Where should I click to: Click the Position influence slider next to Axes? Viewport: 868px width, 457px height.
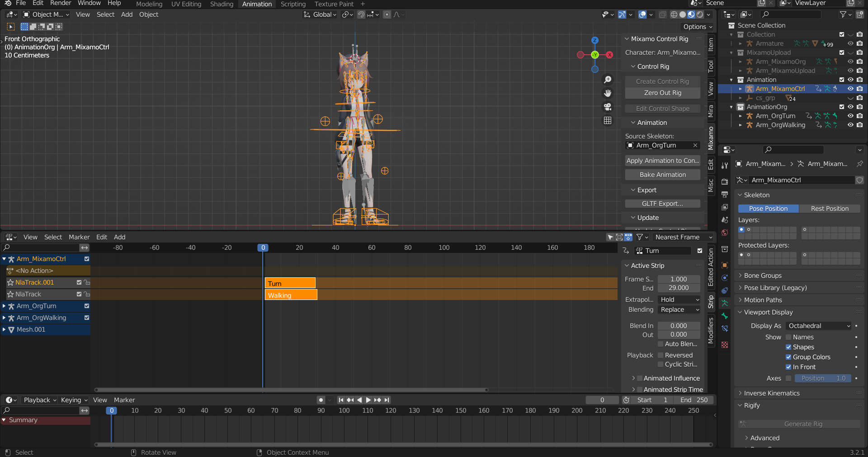(x=822, y=379)
